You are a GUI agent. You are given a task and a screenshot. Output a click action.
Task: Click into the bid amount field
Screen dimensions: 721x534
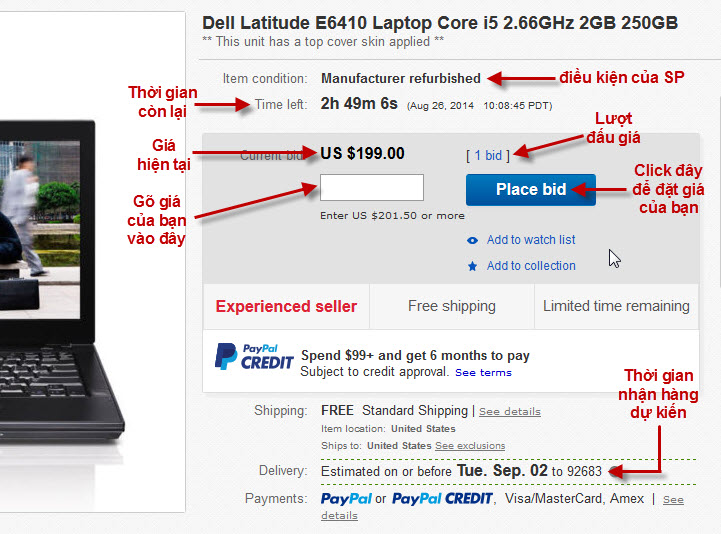click(x=371, y=188)
